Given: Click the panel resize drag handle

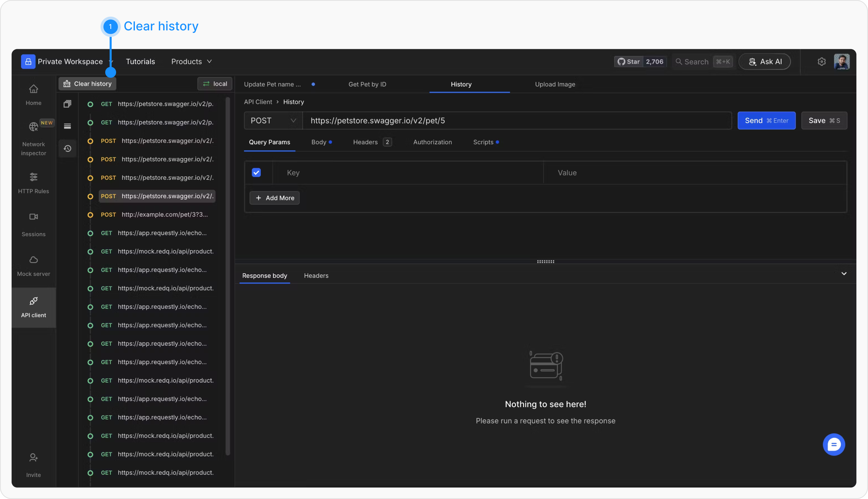Looking at the screenshot, I should pyautogui.click(x=545, y=261).
